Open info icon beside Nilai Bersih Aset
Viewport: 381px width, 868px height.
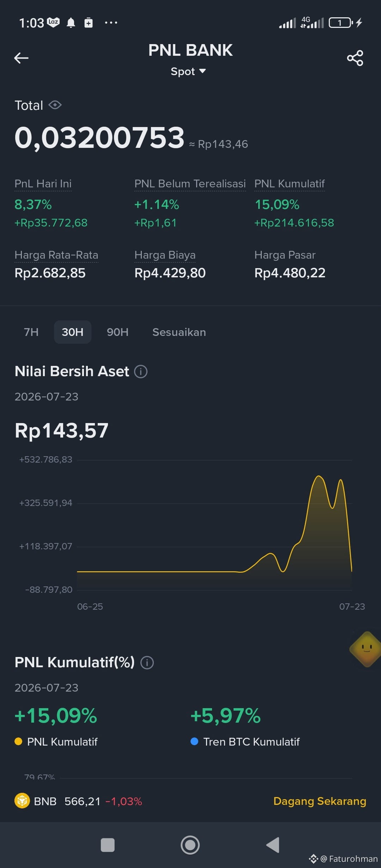coord(141,372)
